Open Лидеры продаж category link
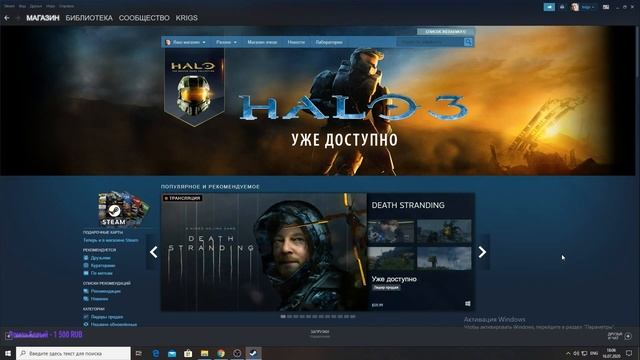This screenshot has width=640, height=360. (107, 317)
